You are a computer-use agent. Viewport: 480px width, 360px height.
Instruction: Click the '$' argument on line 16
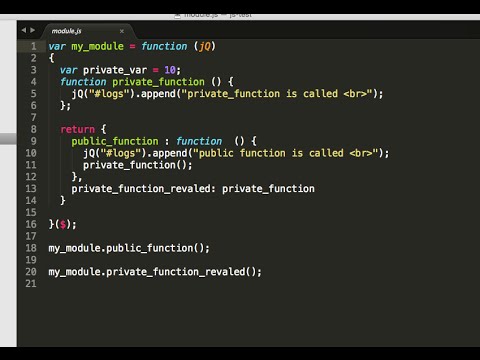click(63, 224)
